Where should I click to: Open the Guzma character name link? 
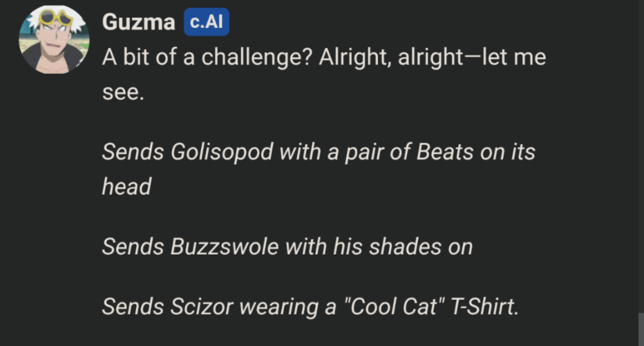pyautogui.click(x=138, y=22)
